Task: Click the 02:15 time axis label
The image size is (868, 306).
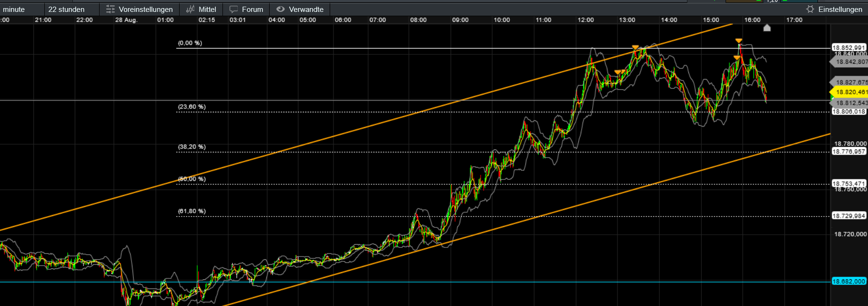Action: coord(207,20)
